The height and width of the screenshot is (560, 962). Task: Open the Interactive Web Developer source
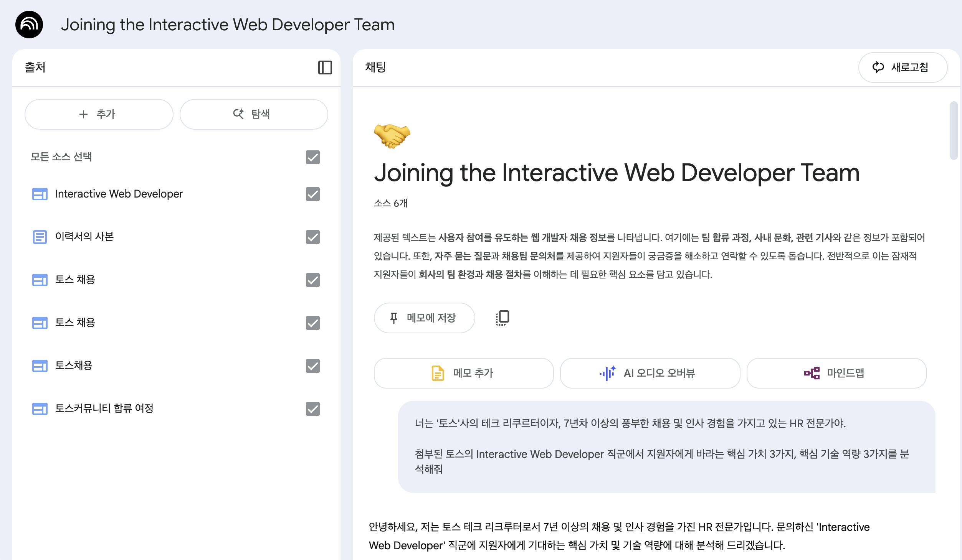[119, 194]
